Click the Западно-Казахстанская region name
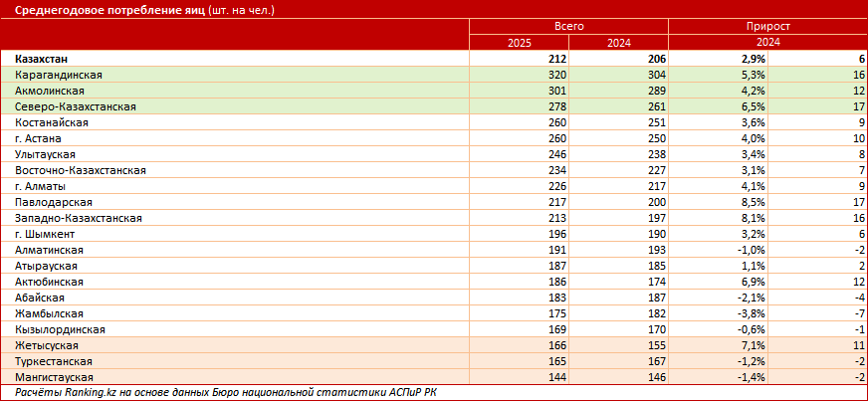Screen dimensions: 868x401 coord(79,219)
